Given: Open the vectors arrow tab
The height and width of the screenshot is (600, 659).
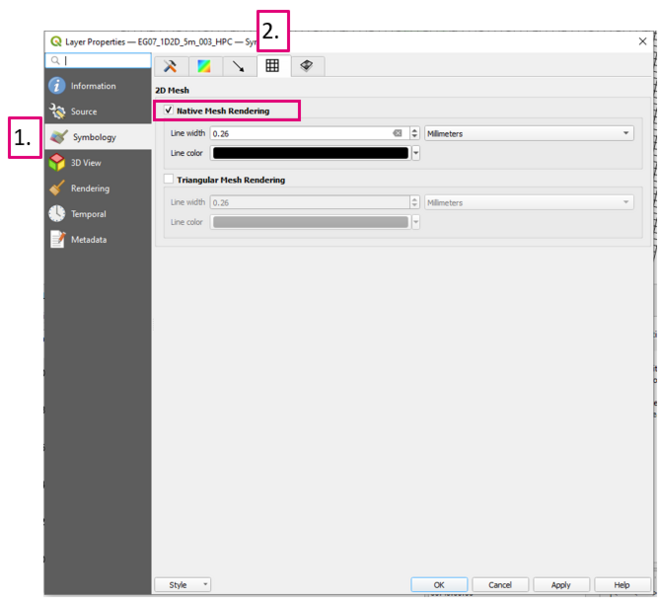Looking at the screenshot, I should [x=238, y=66].
